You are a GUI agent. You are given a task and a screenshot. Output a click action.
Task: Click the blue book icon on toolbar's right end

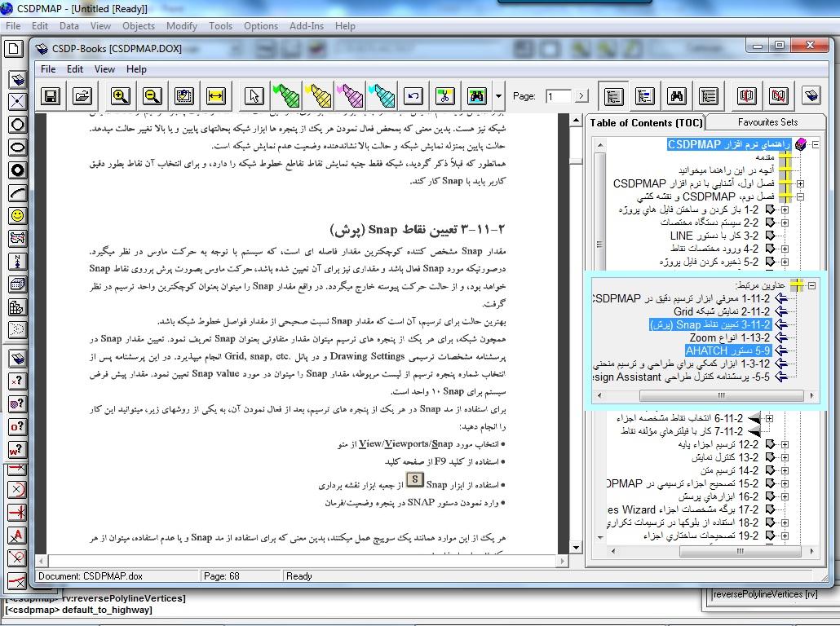(811, 96)
